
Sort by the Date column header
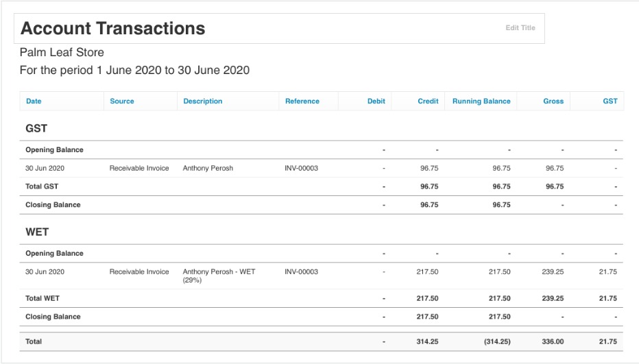coord(34,101)
